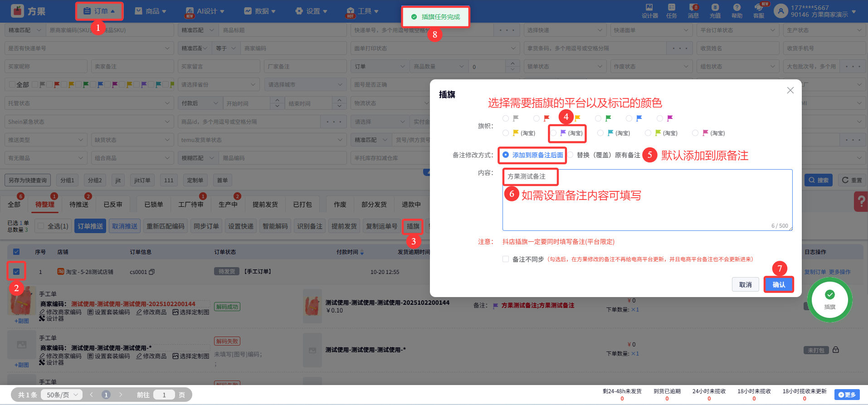Select the gray flag radio button
Image resolution: width=868 pixels, height=405 pixels.
(506, 118)
